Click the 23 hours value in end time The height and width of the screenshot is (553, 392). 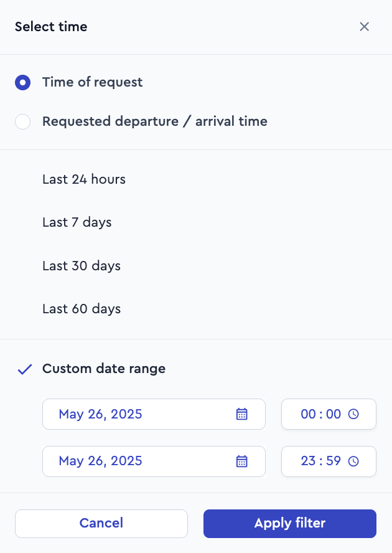(x=308, y=461)
